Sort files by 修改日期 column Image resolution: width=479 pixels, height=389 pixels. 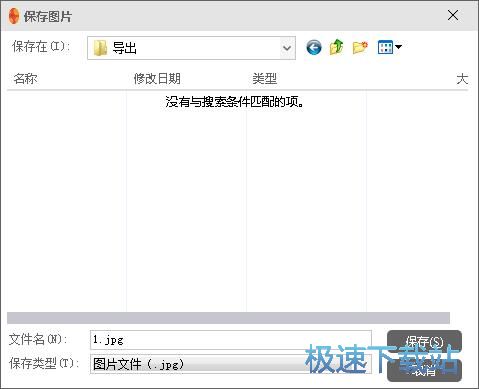[x=157, y=79]
